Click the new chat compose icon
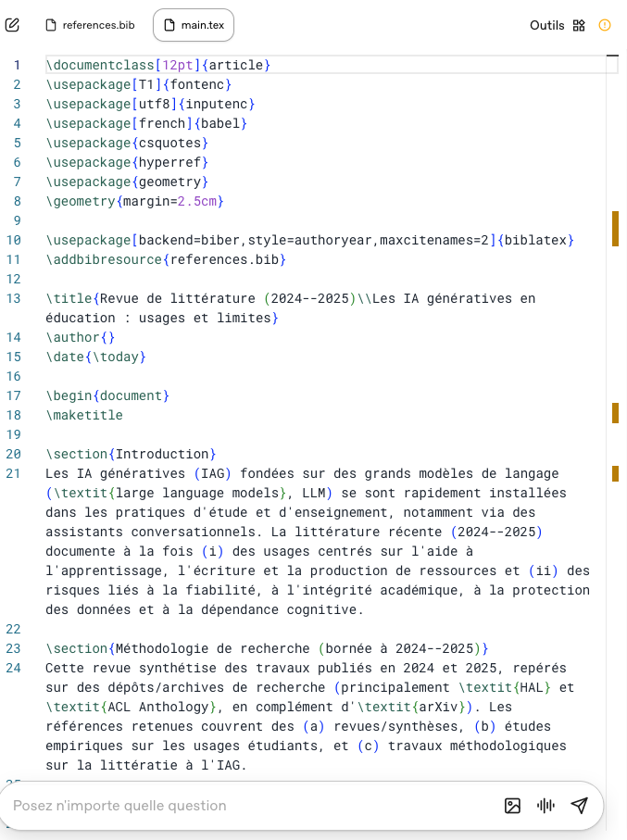 pos(12,25)
